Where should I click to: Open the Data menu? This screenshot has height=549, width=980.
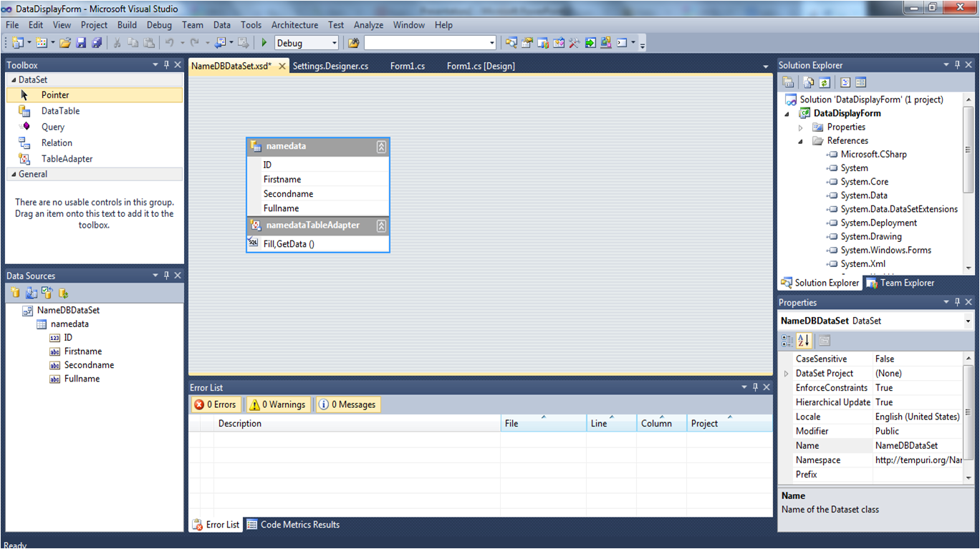(x=222, y=25)
